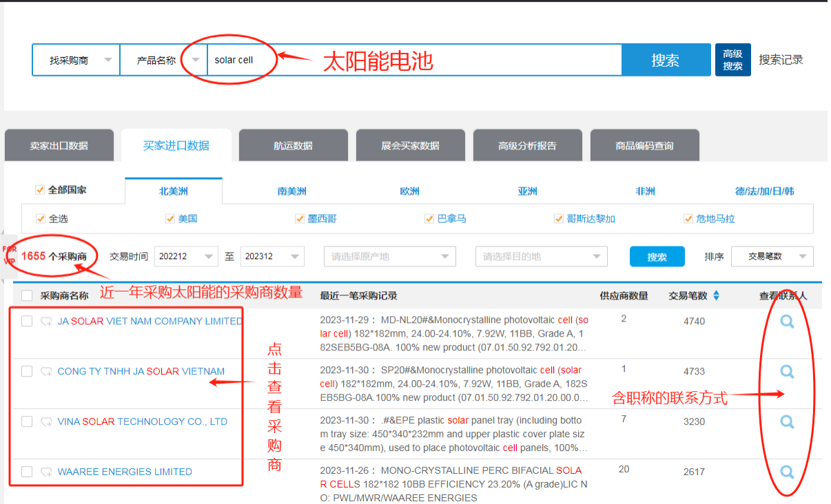Open the 搜索记录 search history link
Screen dimensions: 831x504
pos(781,60)
